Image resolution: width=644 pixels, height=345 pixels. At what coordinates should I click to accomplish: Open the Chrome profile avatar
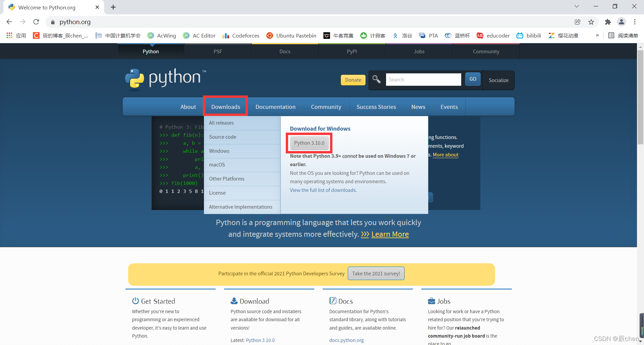click(622, 22)
